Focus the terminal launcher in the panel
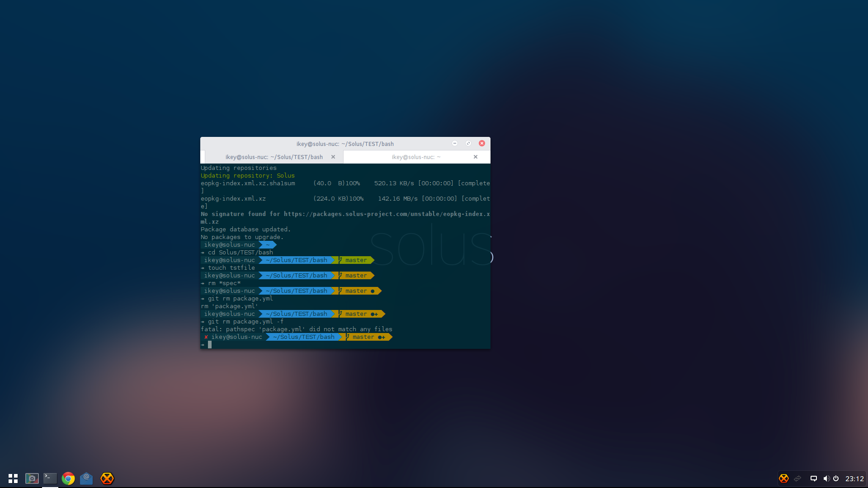 click(x=50, y=479)
